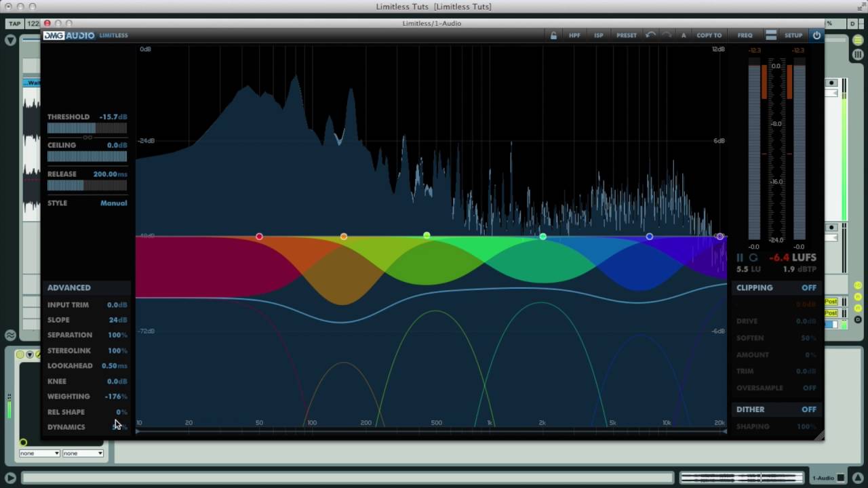Click the yellow list icon at top right in Ableton

pos(858,41)
